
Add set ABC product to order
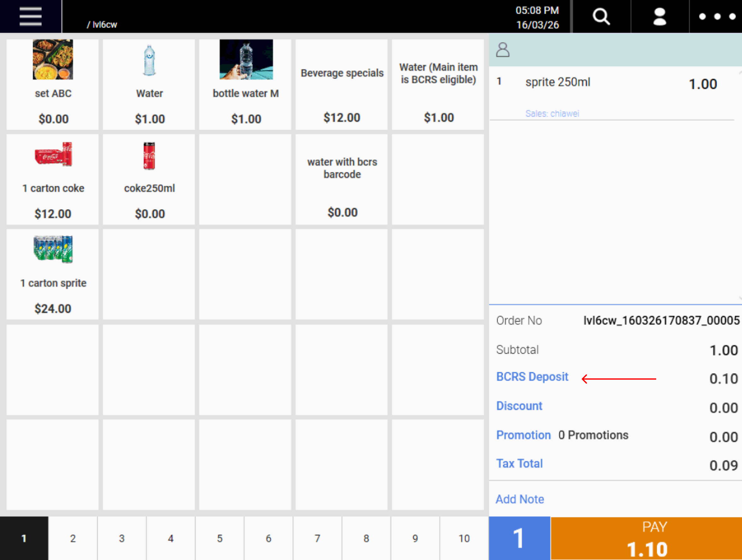click(53, 84)
